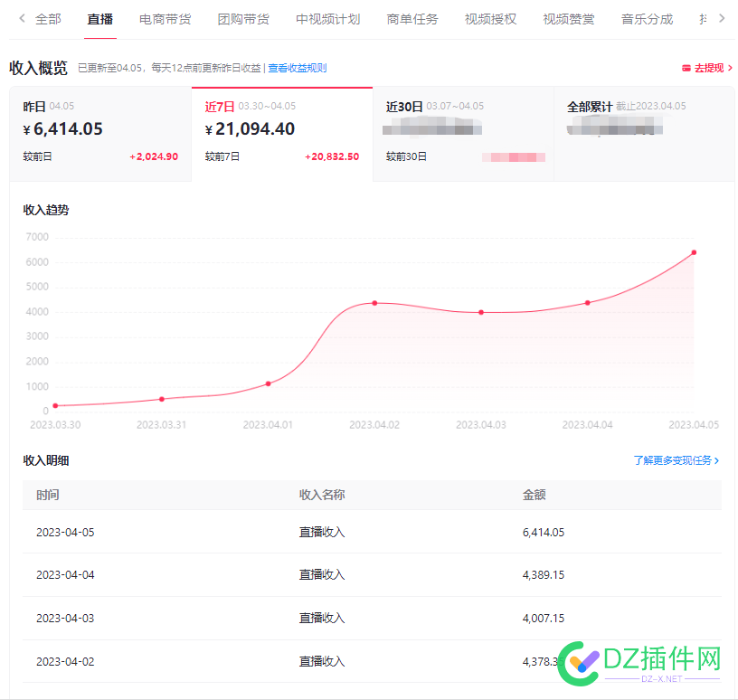Open the 查看收益规则 link
This screenshot has width=738, height=700.
pyautogui.click(x=298, y=68)
